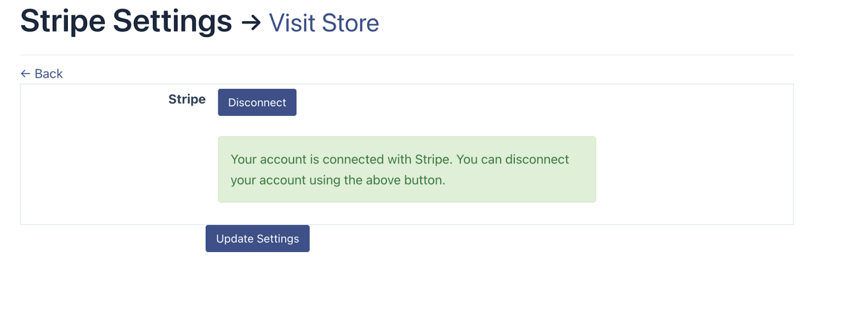This screenshot has height=310, width=868.
Task: Click the word 'Visit' in Visit Store link
Action: [x=292, y=23]
